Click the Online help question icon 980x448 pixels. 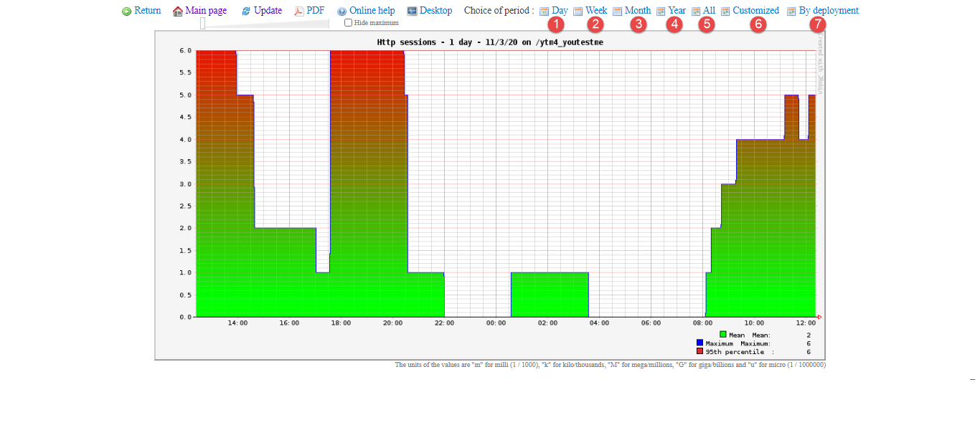pyautogui.click(x=341, y=11)
